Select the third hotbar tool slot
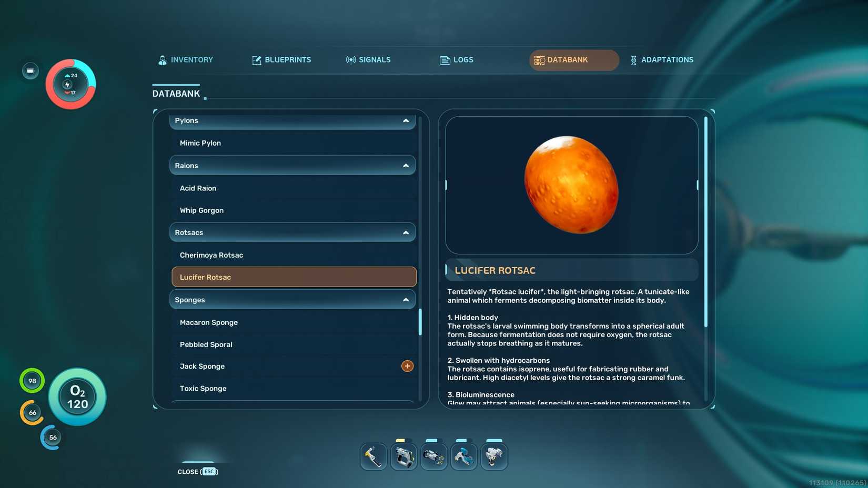868x488 pixels. (433, 456)
